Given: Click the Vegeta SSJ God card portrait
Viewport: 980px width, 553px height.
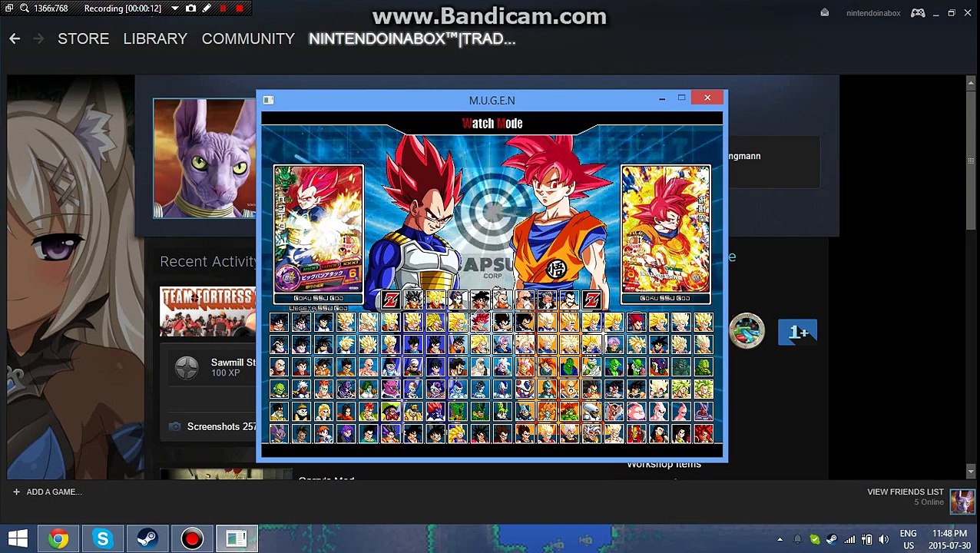Looking at the screenshot, I should (318, 229).
